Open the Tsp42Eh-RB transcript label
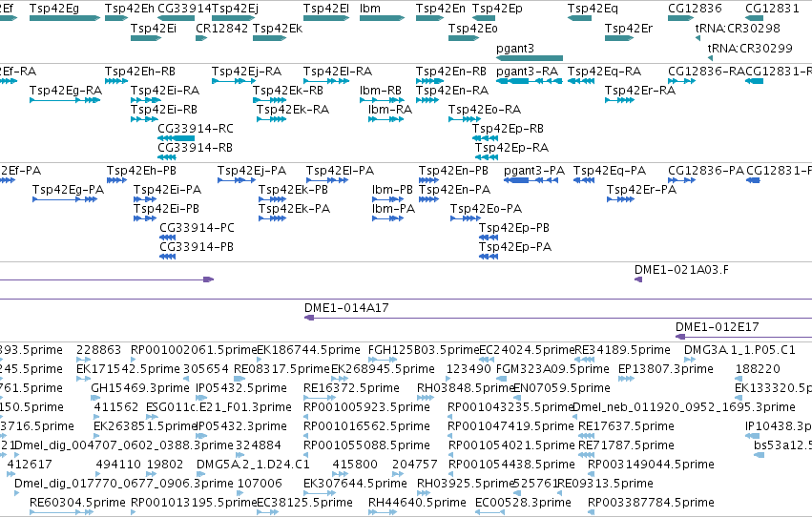The image size is (812, 517). click(140, 72)
